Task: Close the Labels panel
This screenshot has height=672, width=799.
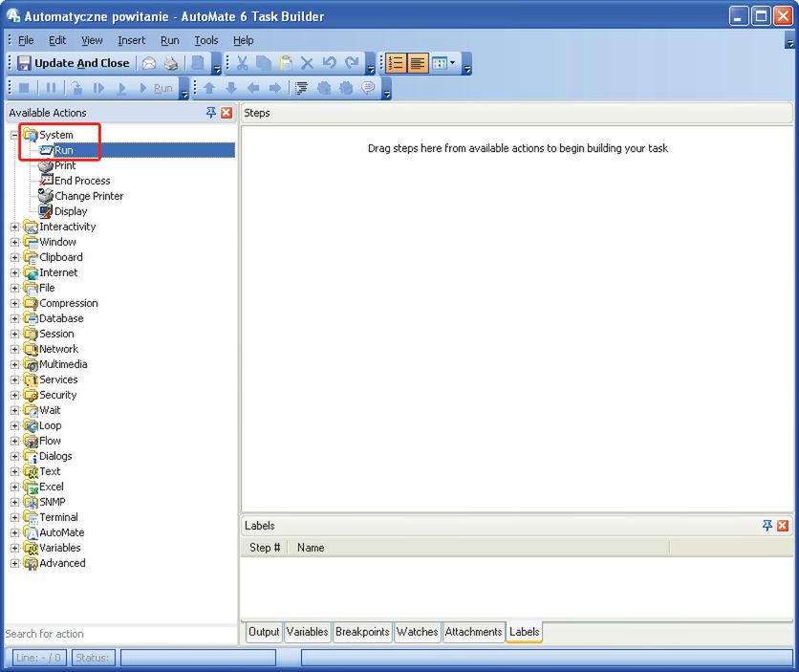Action: pos(783,526)
